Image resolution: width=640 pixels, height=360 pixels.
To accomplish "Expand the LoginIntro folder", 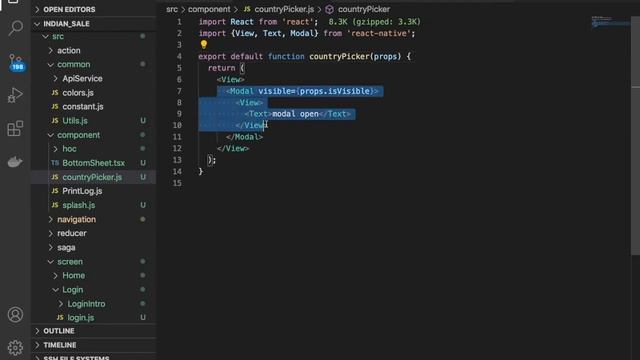I will tap(94, 304).
